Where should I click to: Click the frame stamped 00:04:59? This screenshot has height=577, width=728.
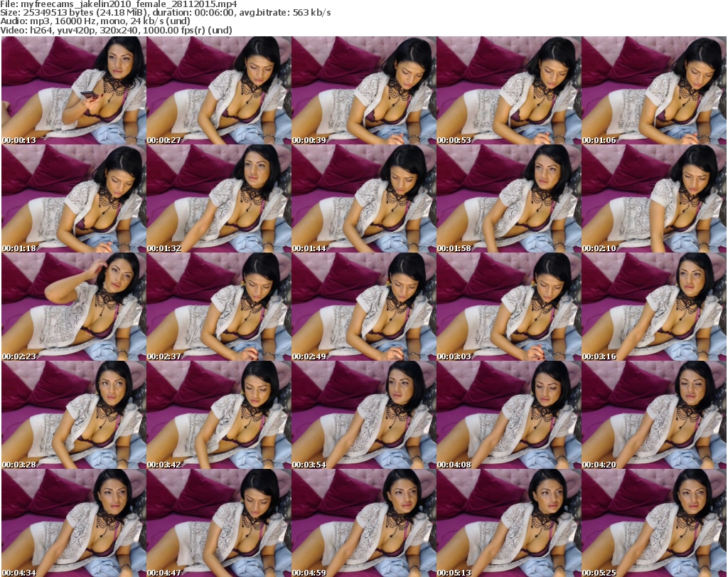tap(363, 523)
